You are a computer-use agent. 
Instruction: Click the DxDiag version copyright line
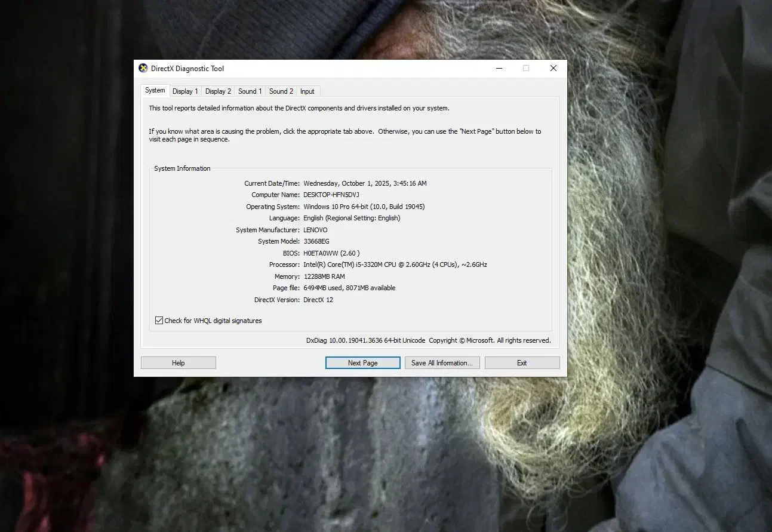(429, 340)
